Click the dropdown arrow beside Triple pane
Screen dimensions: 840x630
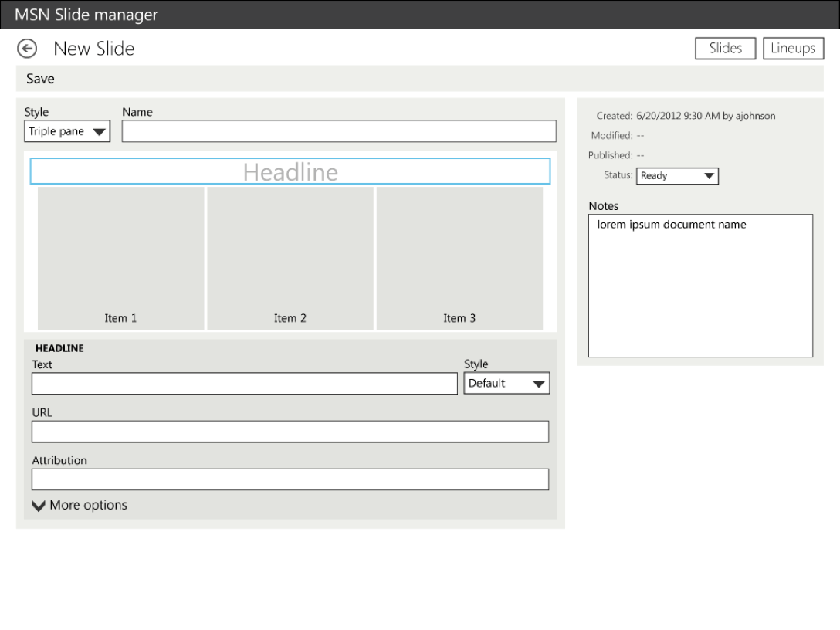(x=99, y=132)
